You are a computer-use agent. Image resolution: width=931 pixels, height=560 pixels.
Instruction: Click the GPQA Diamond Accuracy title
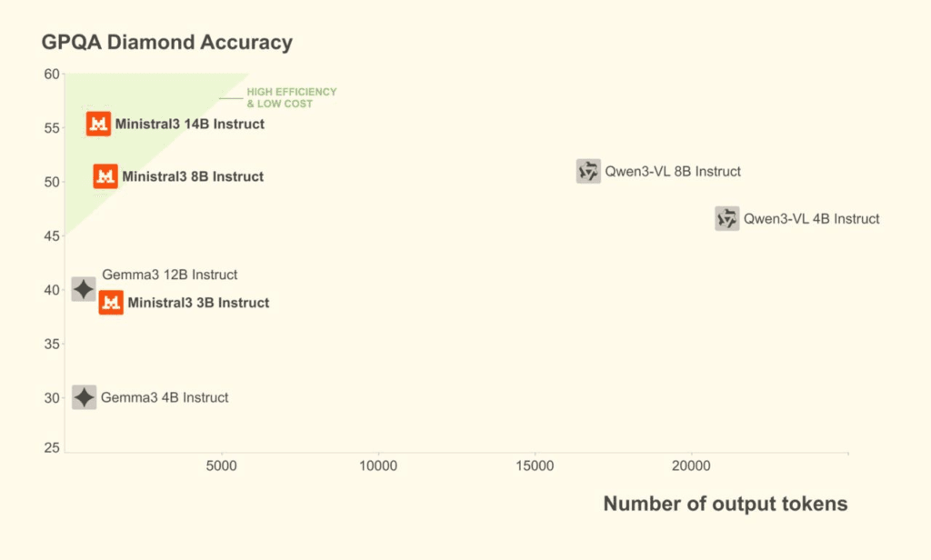[x=167, y=42]
